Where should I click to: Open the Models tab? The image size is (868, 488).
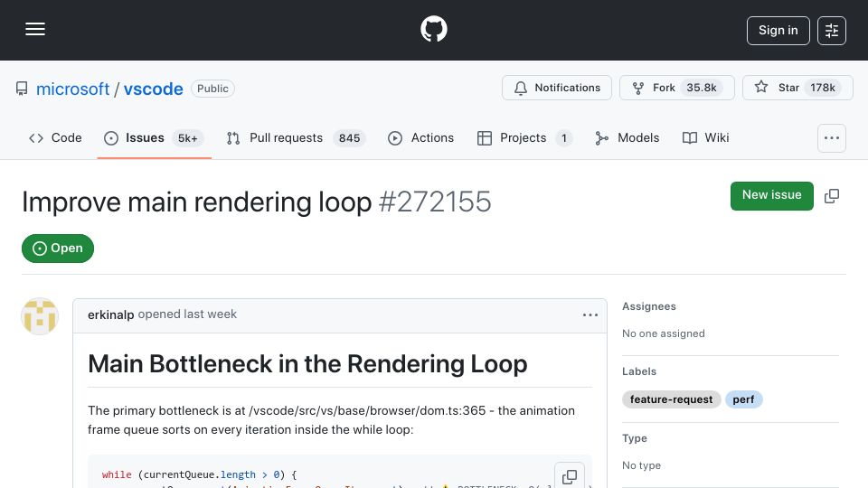click(627, 137)
